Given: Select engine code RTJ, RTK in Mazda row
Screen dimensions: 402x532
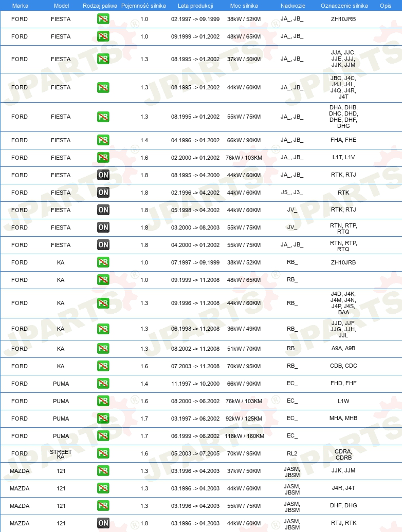Looking at the screenshot, I should 343,523.
